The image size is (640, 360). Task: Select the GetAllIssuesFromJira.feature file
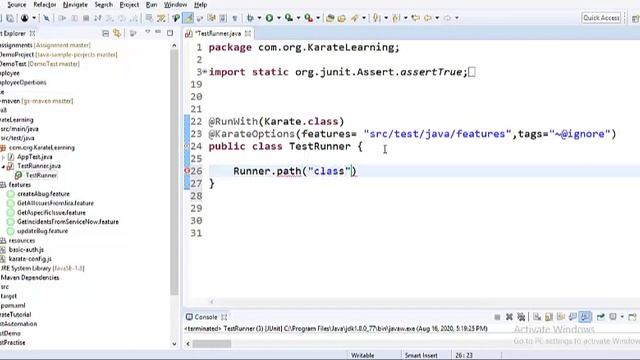pyautogui.click(x=55, y=203)
